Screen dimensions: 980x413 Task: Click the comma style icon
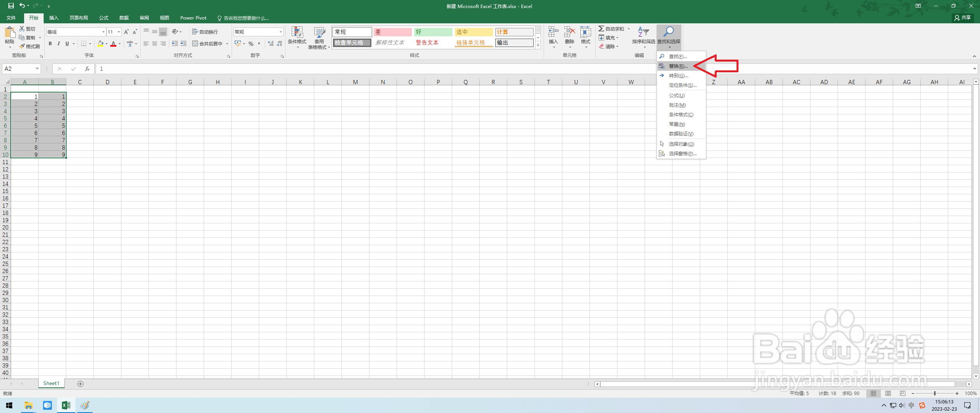click(x=259, y=44)
